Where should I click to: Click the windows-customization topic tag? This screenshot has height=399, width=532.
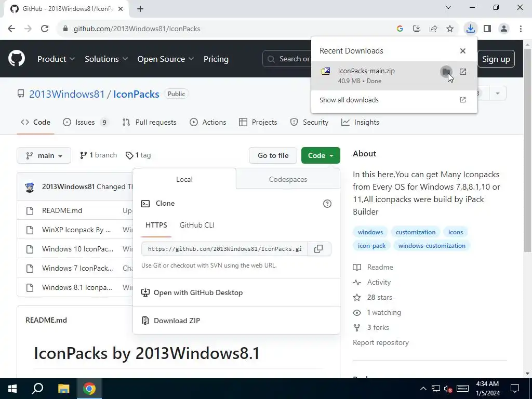432,246
